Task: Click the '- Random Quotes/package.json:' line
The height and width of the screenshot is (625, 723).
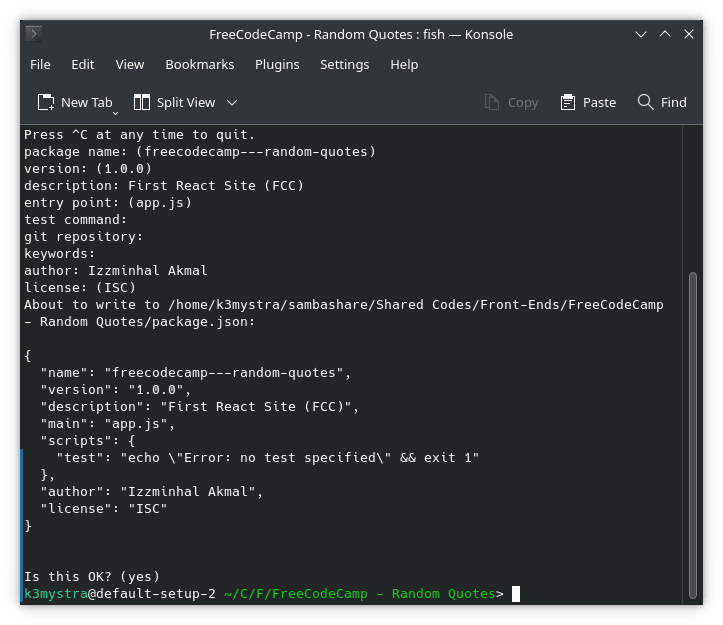Action: click(139, 321)
